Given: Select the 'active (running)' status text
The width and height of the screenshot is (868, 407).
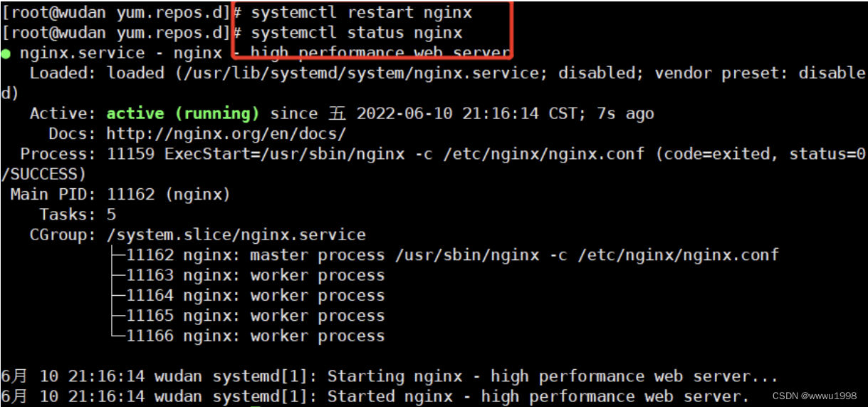Looking at the screenshot, I should point(183,113).
